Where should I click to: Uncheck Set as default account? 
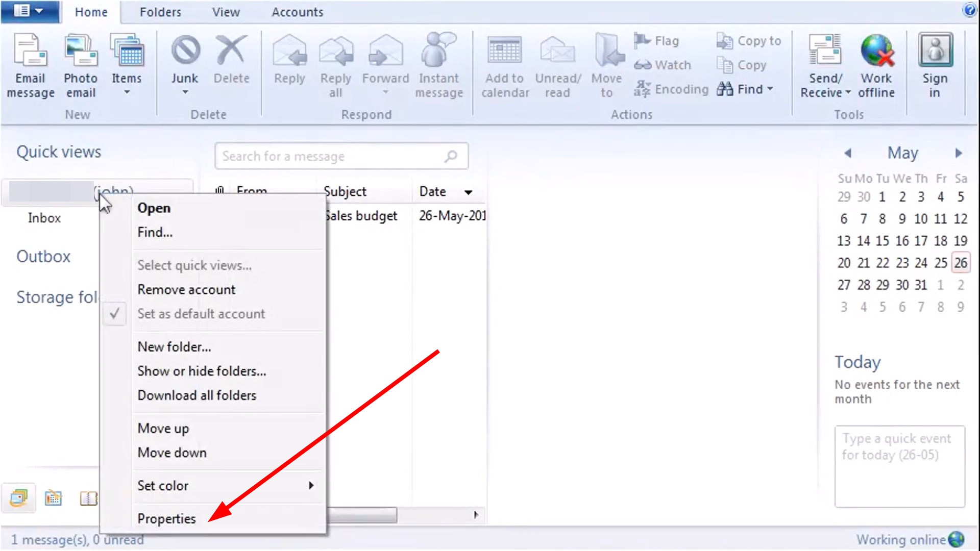coord(201,314)
